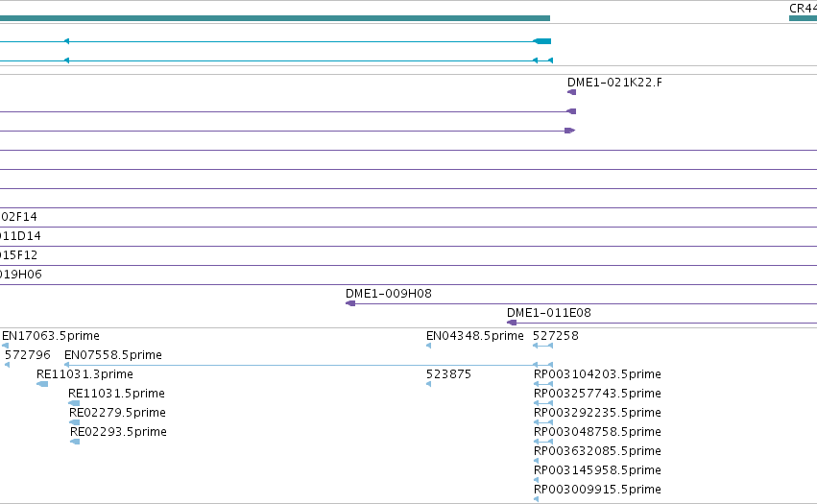The image size is (817, 504).
Task: Click the right-pointing purple feature arrowhead
Action: point(570,131)
